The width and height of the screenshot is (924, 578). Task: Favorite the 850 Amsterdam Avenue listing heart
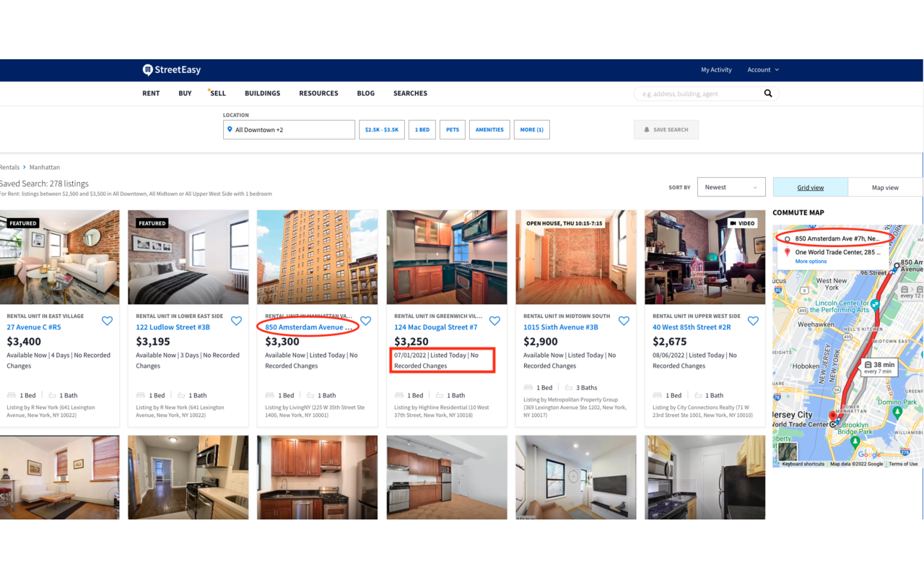[x=365, y=321]
